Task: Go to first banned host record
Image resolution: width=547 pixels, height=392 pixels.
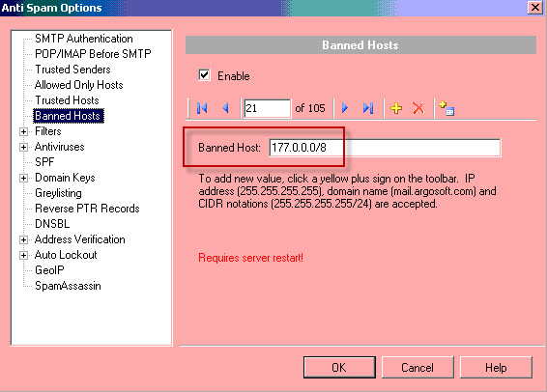Action: 202,108
